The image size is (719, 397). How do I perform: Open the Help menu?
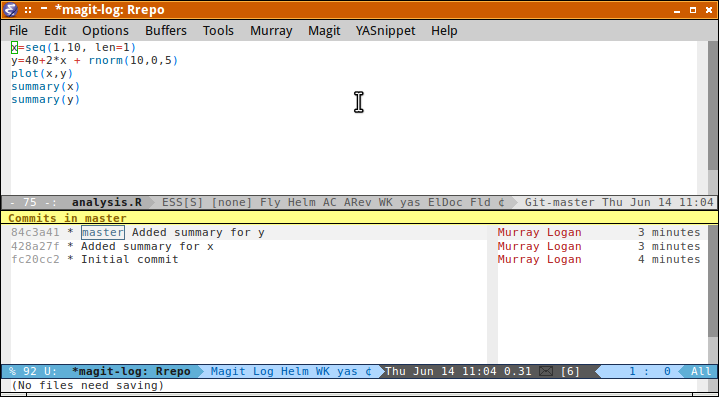444,31
